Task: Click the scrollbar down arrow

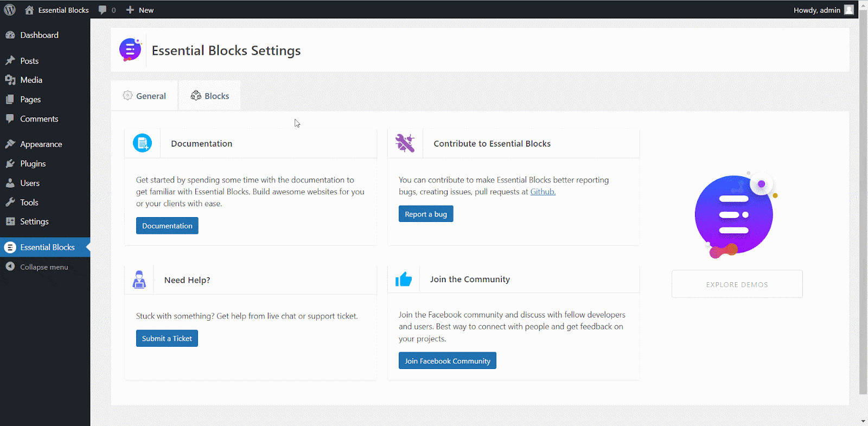Action: (863, 421)
